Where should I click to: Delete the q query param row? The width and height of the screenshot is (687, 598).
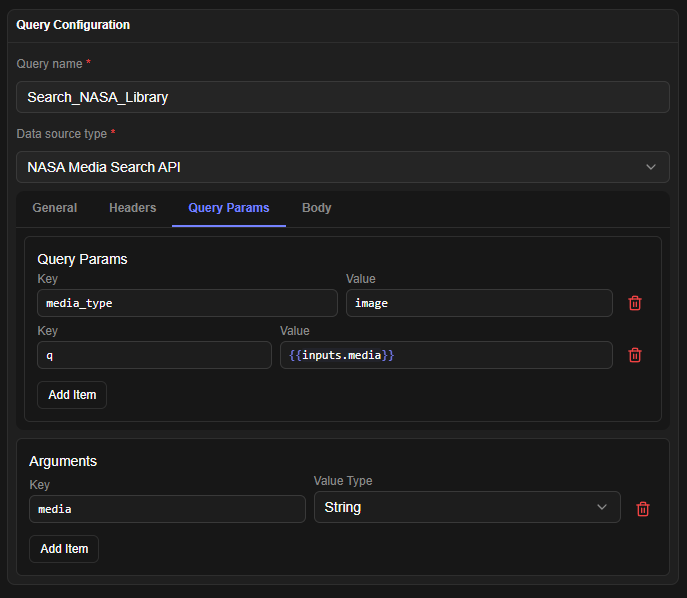635,355
